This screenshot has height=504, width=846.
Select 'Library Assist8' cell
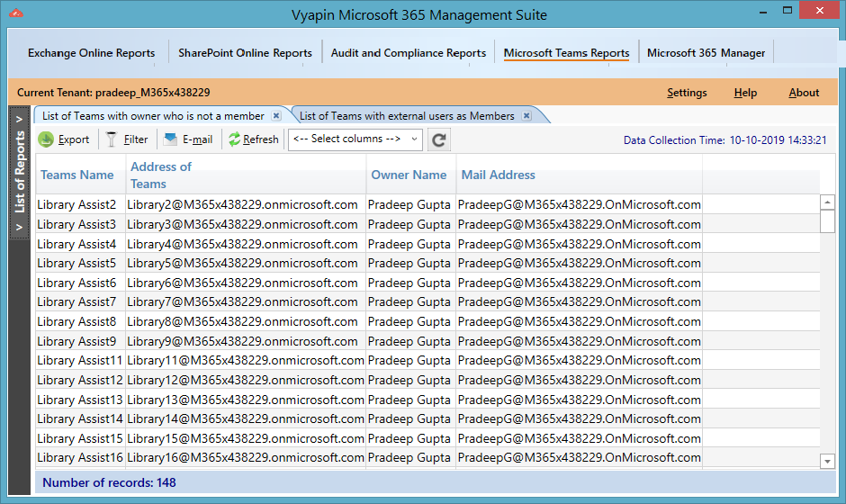[80, 321]
